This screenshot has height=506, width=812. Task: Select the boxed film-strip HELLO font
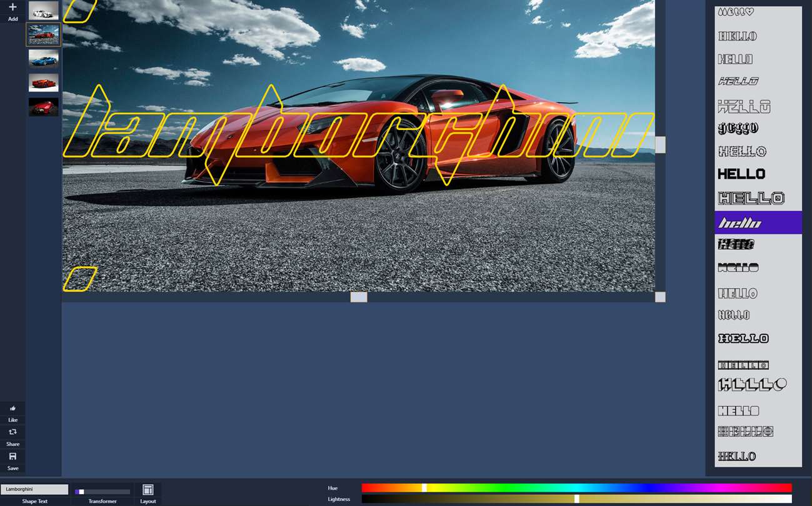coord(743,365)
